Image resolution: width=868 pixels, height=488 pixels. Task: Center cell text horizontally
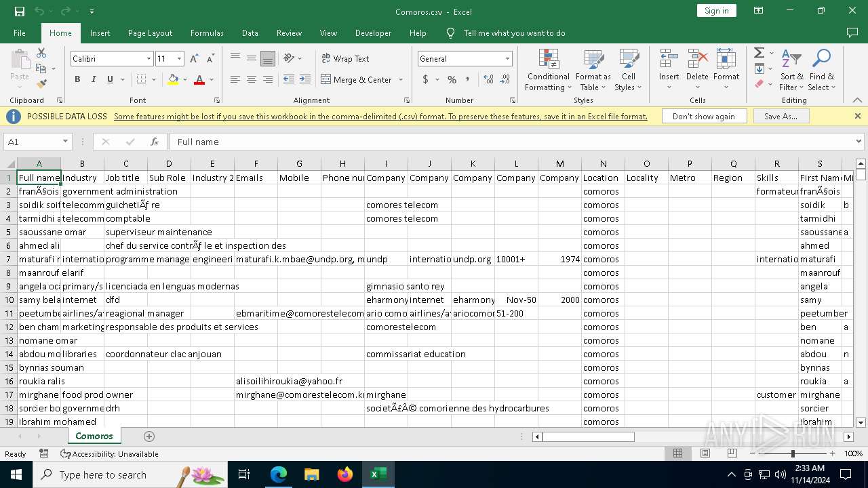(252, 79)
